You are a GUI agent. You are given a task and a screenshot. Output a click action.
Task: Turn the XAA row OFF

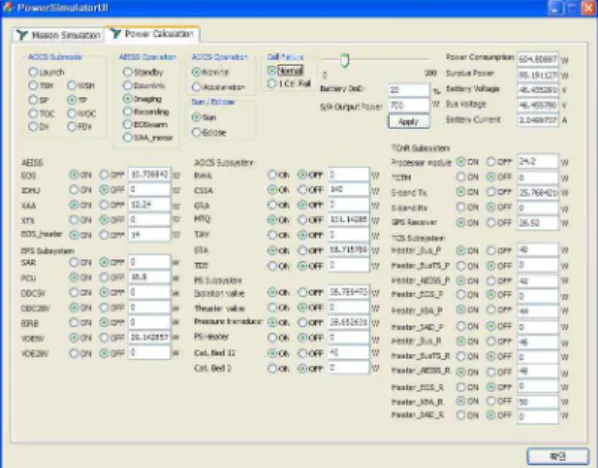point(104,205)
